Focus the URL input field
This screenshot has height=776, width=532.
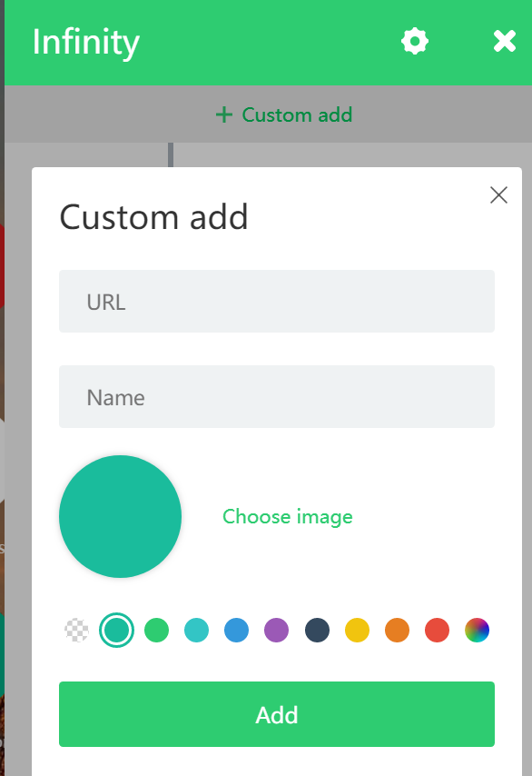click(x=276, y=302)
